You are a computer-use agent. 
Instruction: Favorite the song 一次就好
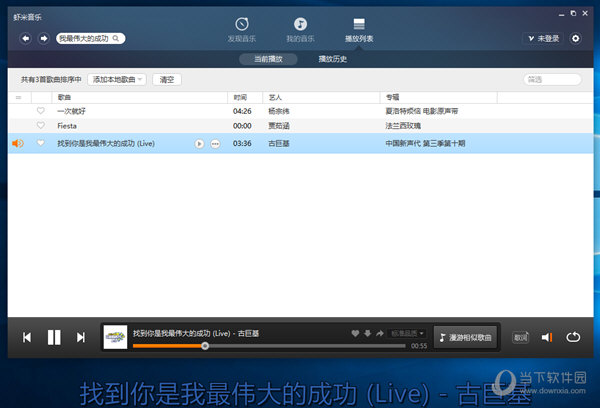point(41,111)
